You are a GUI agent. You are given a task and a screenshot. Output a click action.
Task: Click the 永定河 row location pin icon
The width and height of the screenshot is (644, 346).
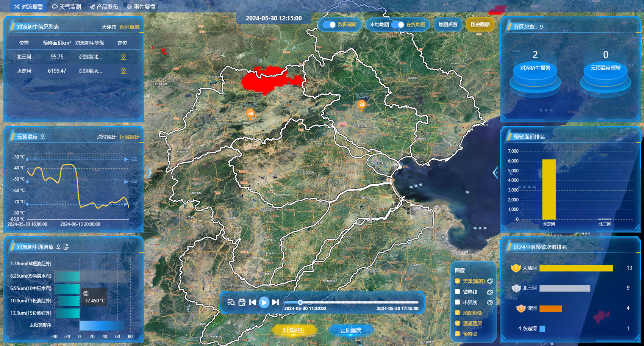(123, 71)
